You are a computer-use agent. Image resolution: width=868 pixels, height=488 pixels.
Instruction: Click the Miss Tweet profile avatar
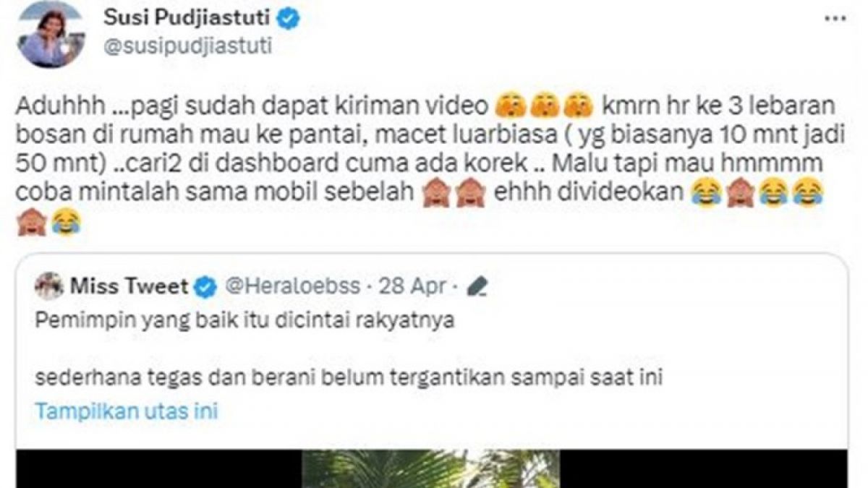(x=49, y=286)
